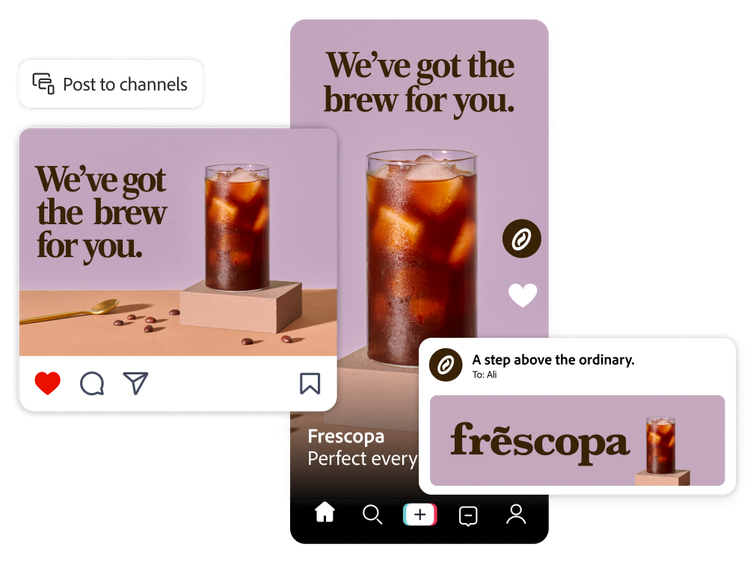The height and width of the screenshot is (562, 750).
Task: Click the 'To: Ali' recipient line
Action: 485,375
